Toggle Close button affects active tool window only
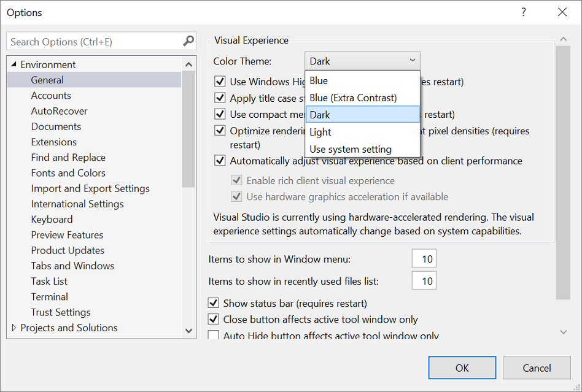 point(214,318)
